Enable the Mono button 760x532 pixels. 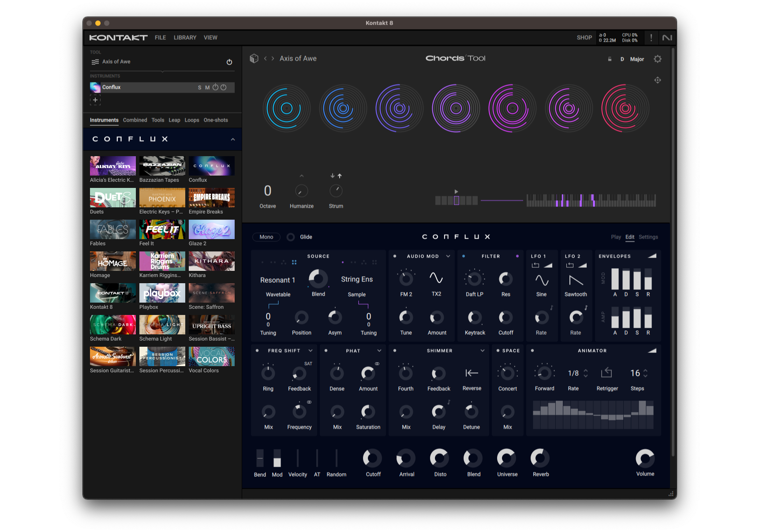(x=266, y=237)
